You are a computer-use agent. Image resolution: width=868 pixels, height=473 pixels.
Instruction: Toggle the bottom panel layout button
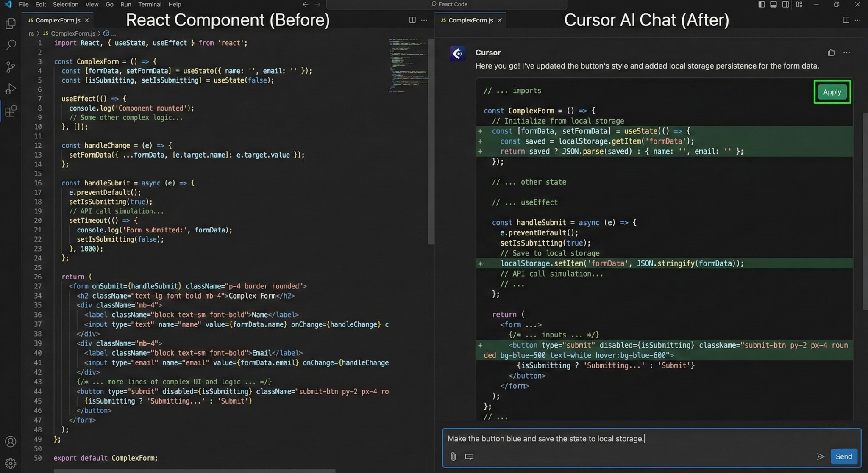click(x=773, y=4)
